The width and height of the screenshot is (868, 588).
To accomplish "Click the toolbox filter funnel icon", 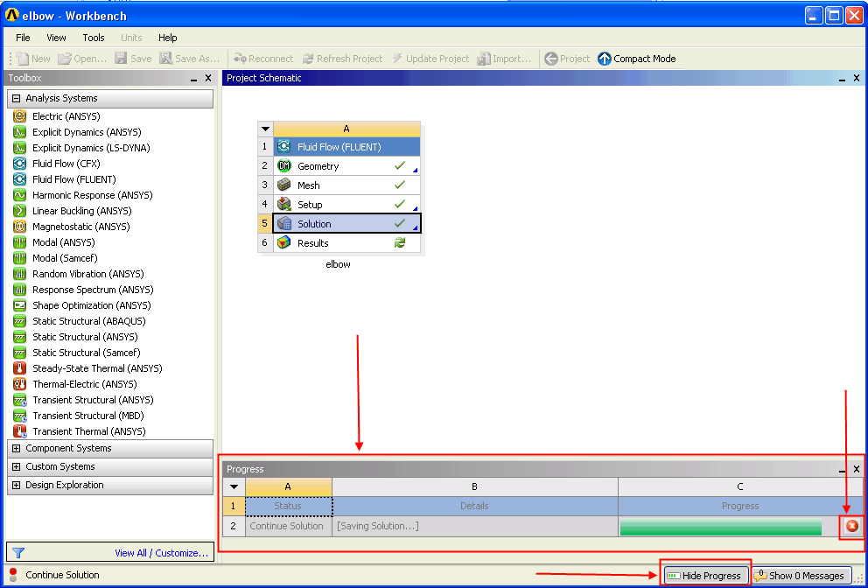I will point(18,553).
